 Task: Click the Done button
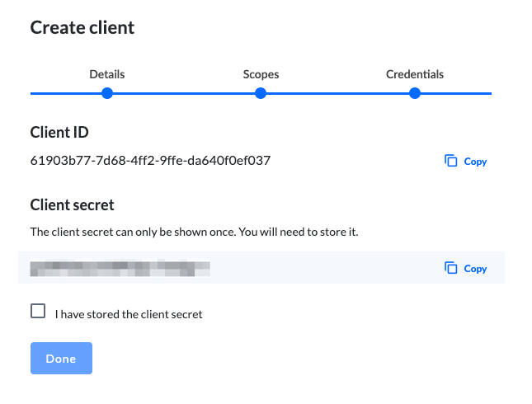[x=61, y=358]
